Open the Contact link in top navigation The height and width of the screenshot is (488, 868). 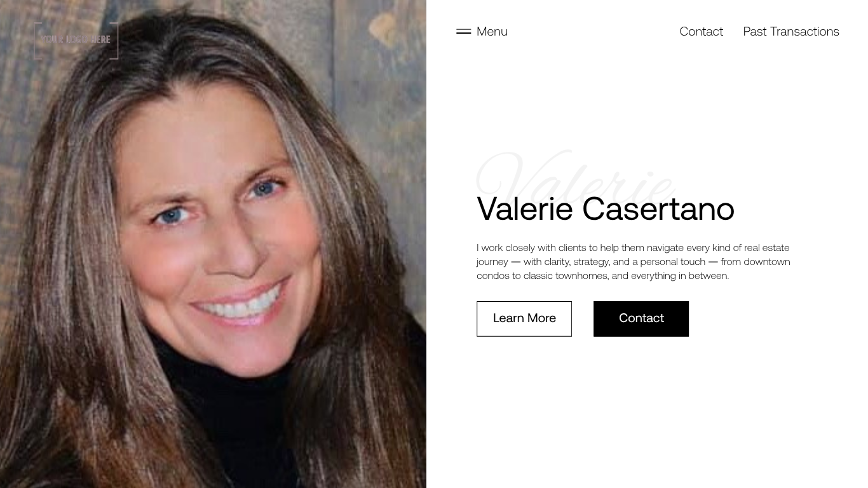coord(701,31)
